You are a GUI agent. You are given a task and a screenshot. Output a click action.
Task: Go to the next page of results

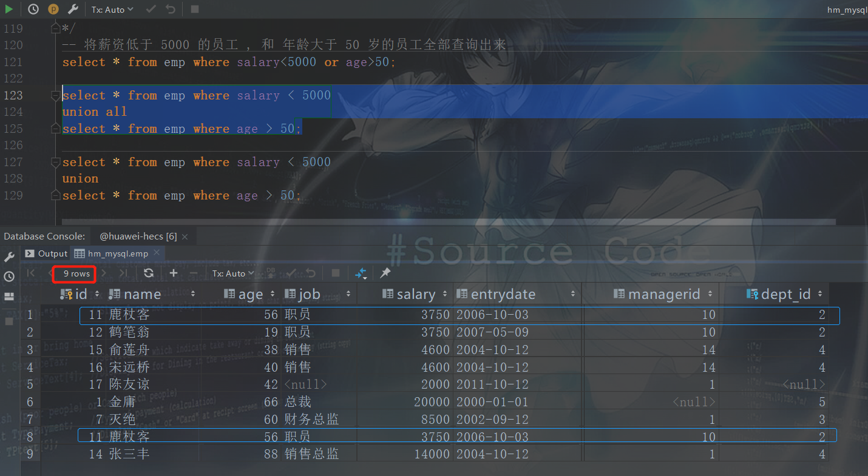[x=104, y=273]
